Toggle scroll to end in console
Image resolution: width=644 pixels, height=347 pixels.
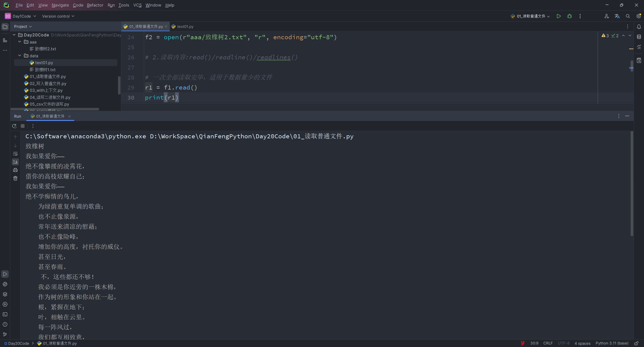pos(15,162)
